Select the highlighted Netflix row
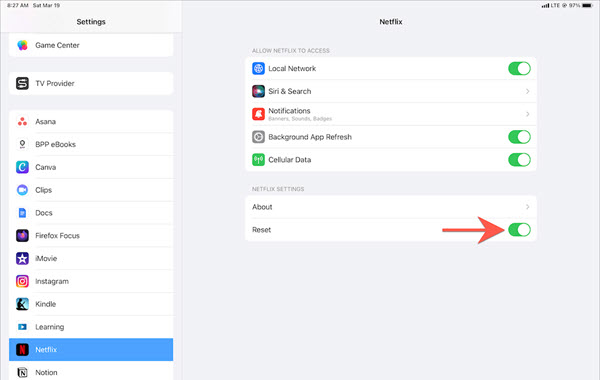 tap(91, 349)
